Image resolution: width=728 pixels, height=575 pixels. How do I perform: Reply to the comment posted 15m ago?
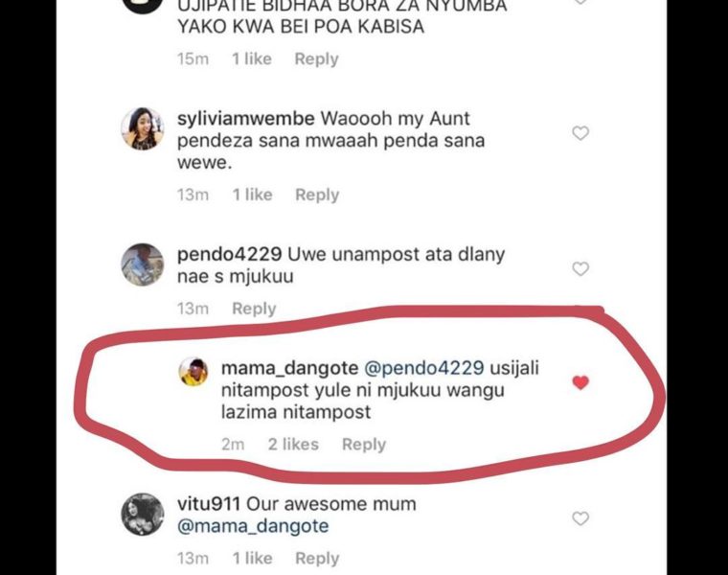tap(317, 59)
